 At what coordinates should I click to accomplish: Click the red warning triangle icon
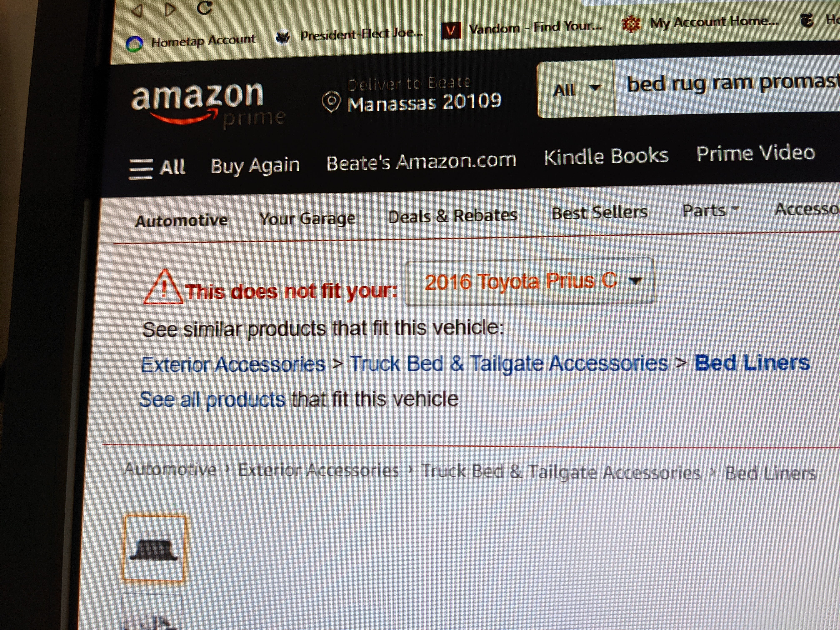click(x=163, y=287)
